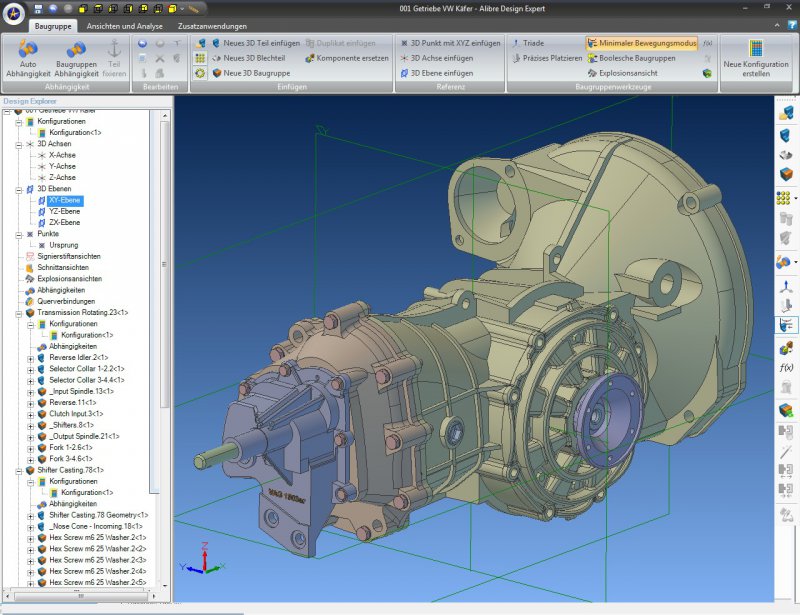Switch to Ansichten und Analyse tab

(124, 26)
